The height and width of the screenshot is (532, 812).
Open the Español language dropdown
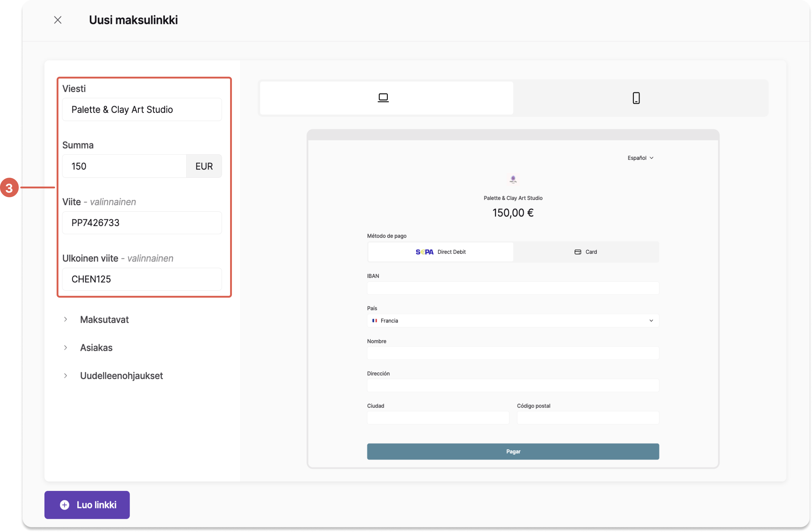pyautogui.click(x=640, y=158)
